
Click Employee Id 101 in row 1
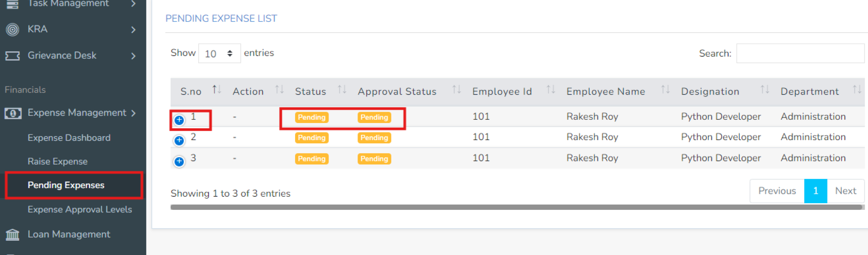(x=481, y=117)
